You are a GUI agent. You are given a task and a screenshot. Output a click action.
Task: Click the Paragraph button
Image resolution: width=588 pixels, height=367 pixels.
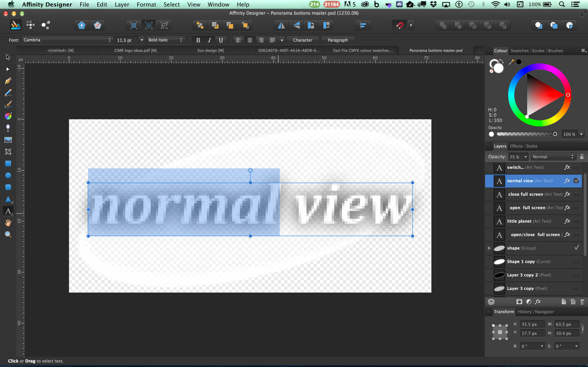pyautogui.click(x=337, y=40)
